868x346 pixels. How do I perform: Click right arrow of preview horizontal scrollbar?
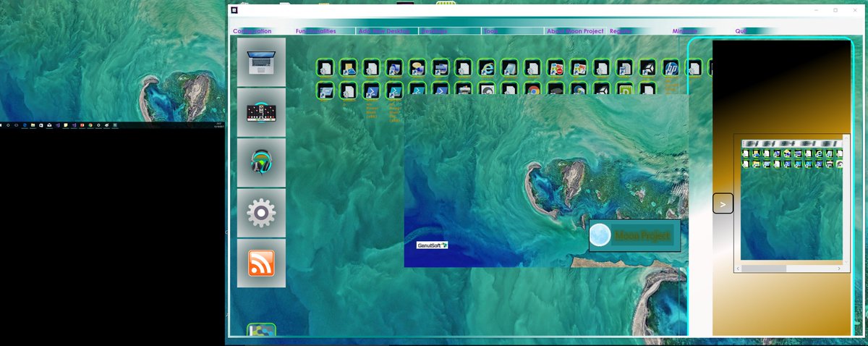839,269
